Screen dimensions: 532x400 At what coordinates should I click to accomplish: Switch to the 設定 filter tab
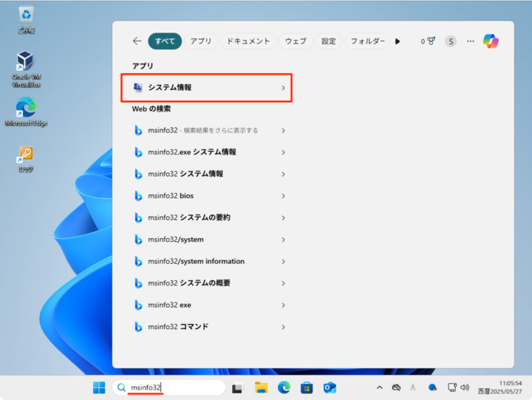point(328,41)
